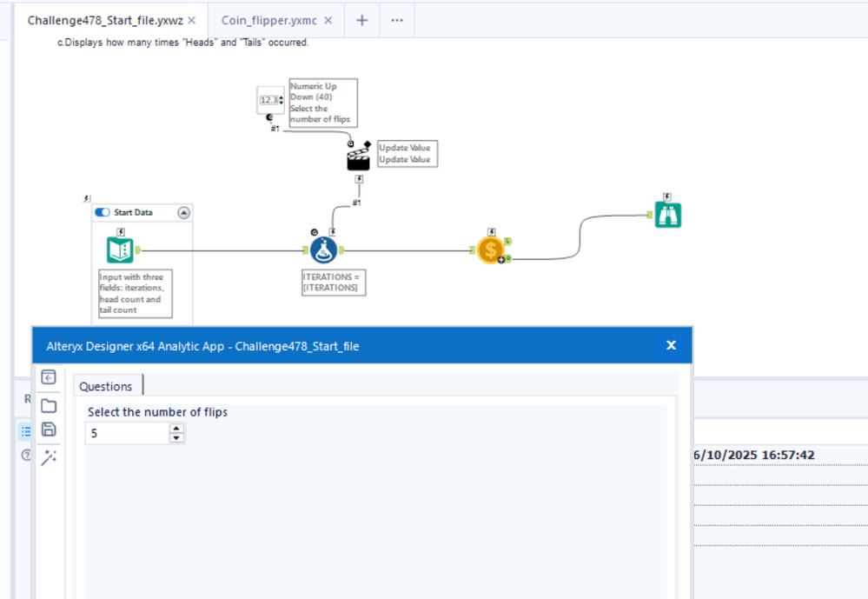Select the Action tool clapperboard icon
Viewport: 868px width, 599px height.
(x=358, y=159)
